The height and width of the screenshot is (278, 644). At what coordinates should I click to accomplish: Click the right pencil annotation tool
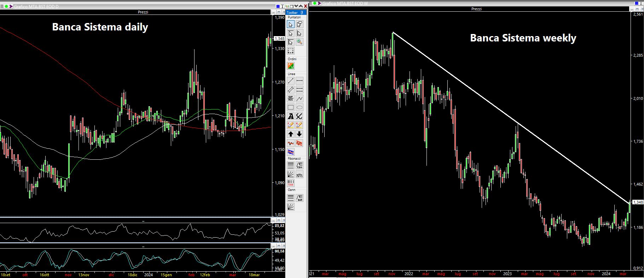(299, 125)
